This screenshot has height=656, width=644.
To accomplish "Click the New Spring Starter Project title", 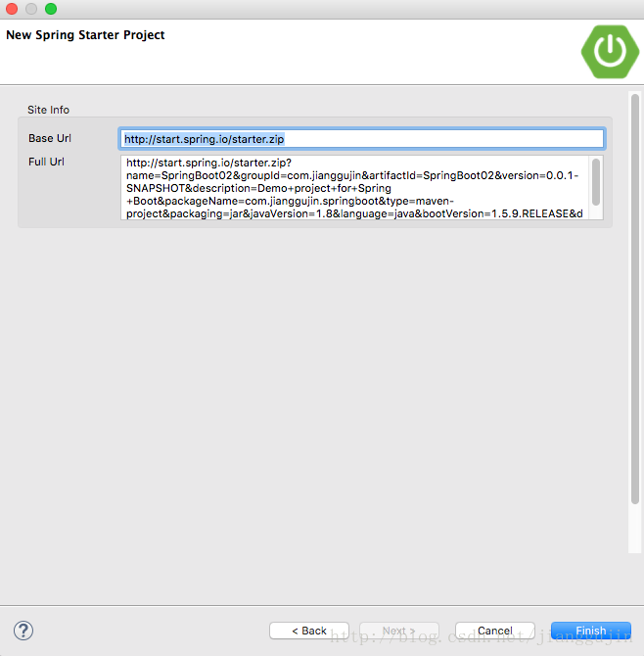I will pos(85,34).
